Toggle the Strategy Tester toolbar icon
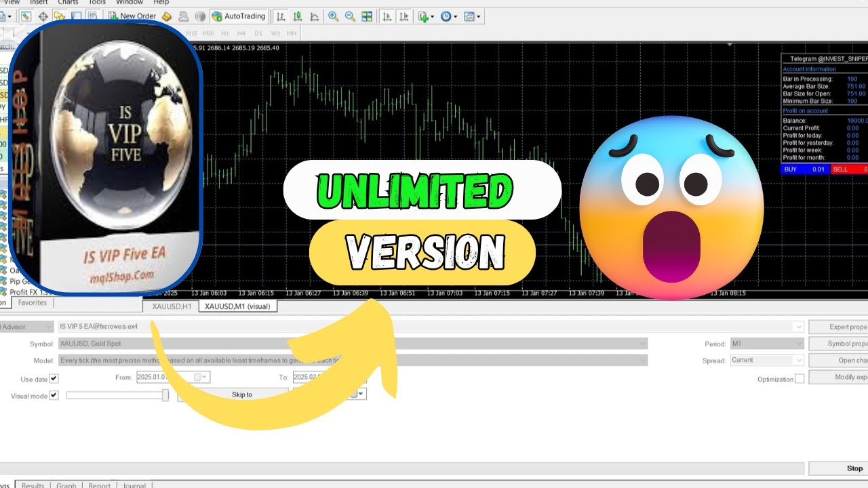Screen dimensions: 868x488 tap(93, 16)
